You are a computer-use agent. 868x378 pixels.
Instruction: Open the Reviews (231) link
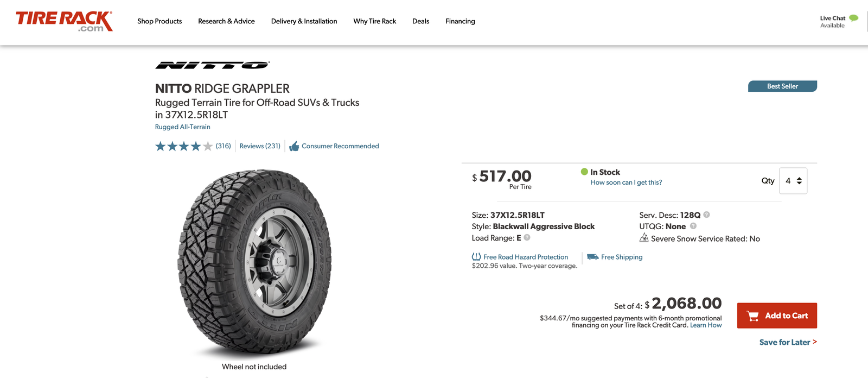click(x=260, y=146)
